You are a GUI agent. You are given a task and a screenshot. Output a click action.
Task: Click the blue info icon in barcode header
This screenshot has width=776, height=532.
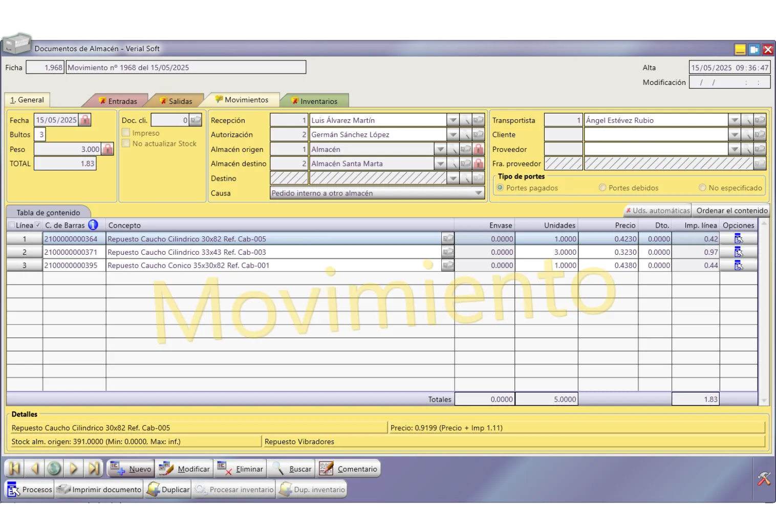pyautogui.click(x=93, y=225)
